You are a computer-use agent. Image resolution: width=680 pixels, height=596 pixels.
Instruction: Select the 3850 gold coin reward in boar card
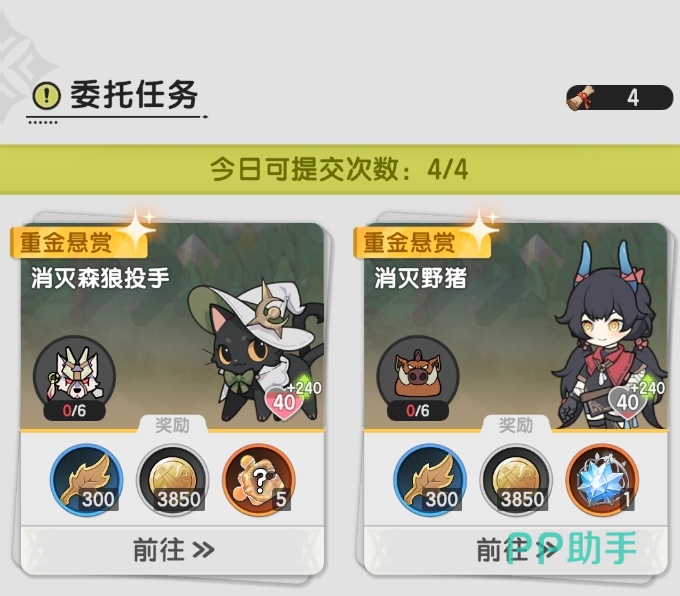coord(516,480)
